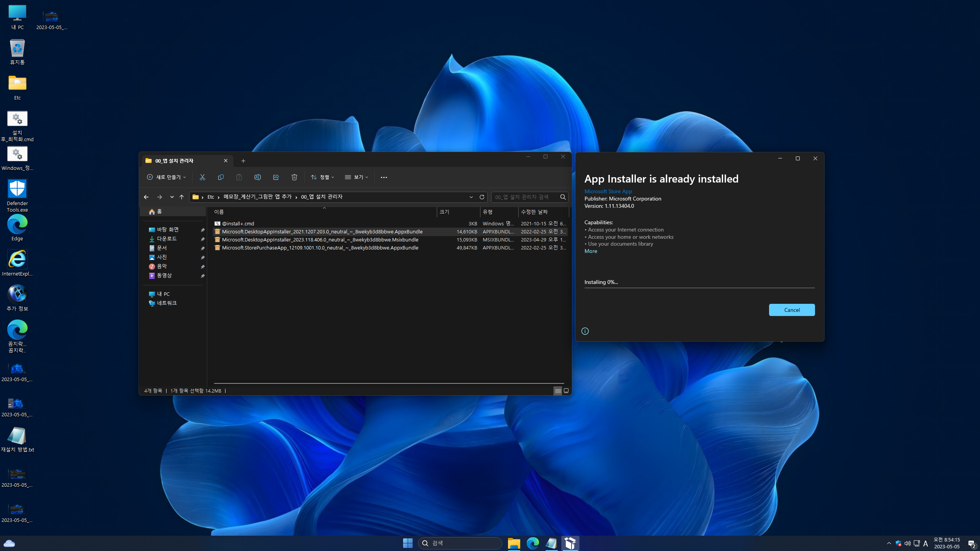Image resolution: width=980 pixels, height=551 pixels.
Task: Expand the 새로 만들기 new item dropdown
Action: click(x=166, y=177)
